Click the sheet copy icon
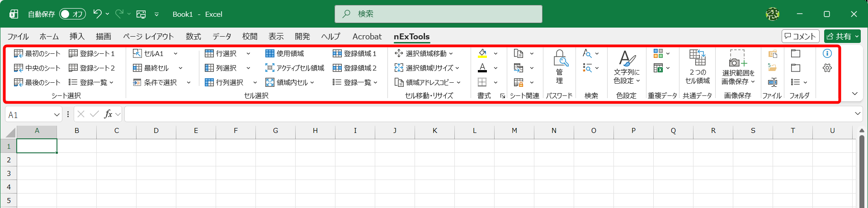The width and height of the screenshot is (868, 208). tap(519, 53)
